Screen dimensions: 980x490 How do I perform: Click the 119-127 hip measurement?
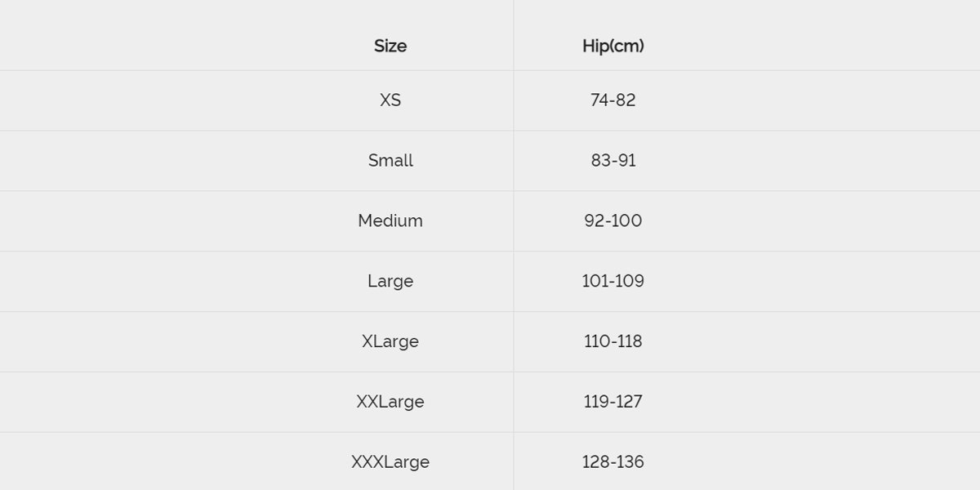pos(612,403)
